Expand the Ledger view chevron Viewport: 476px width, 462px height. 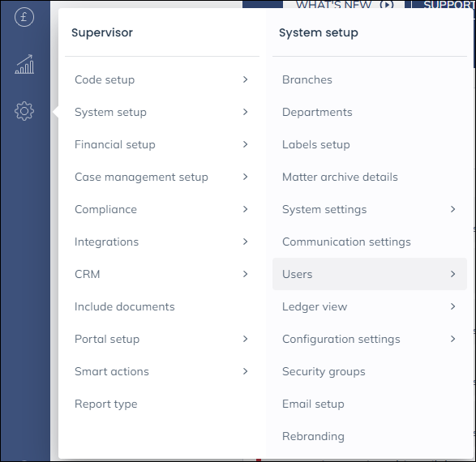click(x=453, y=306)
